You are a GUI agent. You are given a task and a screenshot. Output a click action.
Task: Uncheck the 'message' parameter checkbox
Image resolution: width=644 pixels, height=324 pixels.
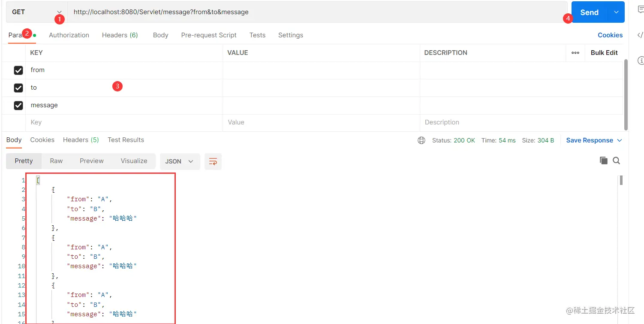18,106
